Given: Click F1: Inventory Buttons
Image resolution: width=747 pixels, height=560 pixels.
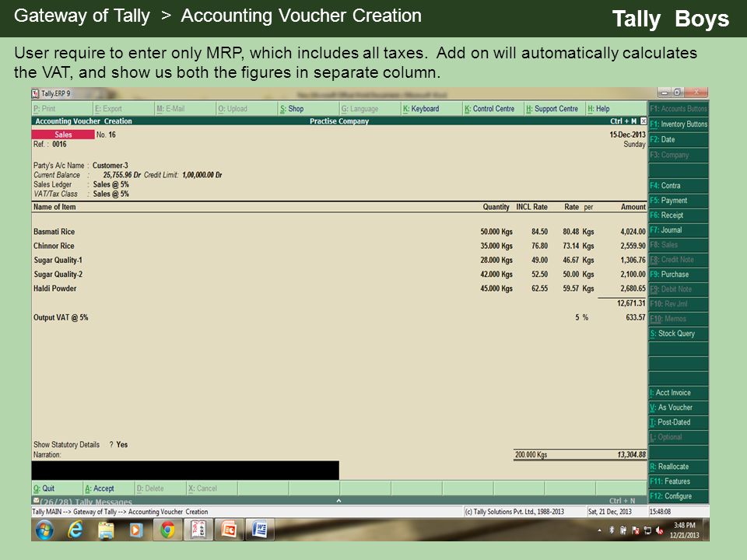Looking at the screenshot, I should [679, 124].
